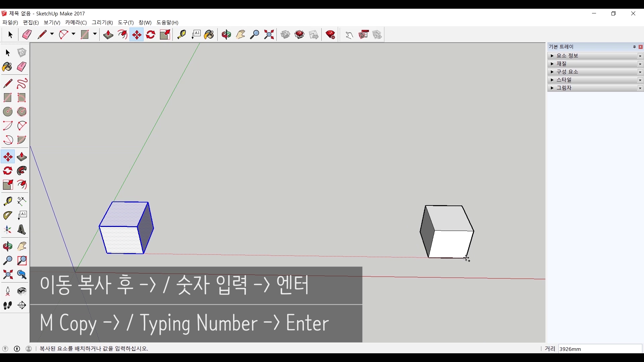Select the Orbit tool in left toolbar
644x362 pixels.
point(8,246)
